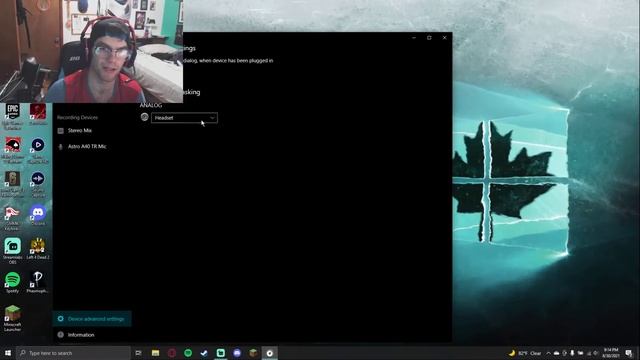Open Task View on taskbar

tap(138, 353)
